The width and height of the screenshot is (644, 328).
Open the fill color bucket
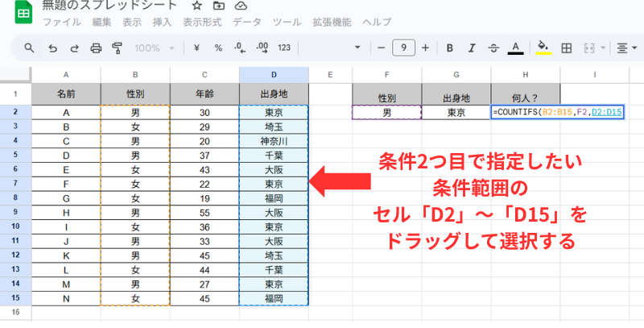543,48
